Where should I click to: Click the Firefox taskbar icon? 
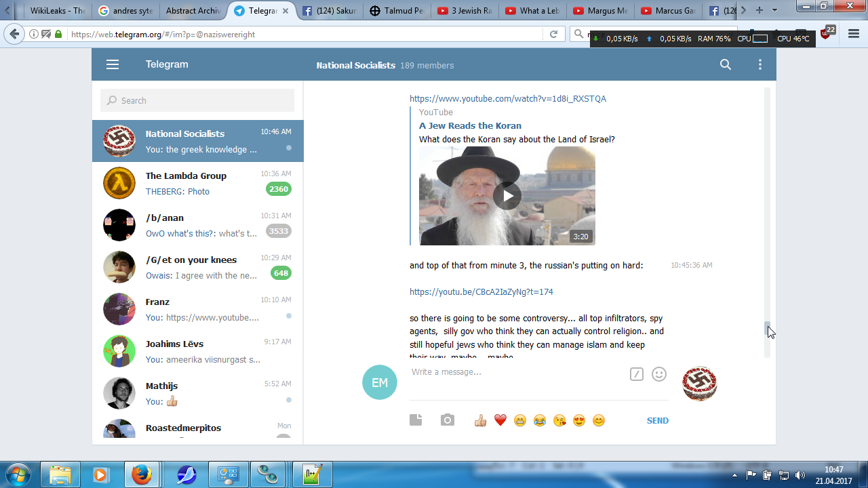pyautogui.click(x=142, y=474)
